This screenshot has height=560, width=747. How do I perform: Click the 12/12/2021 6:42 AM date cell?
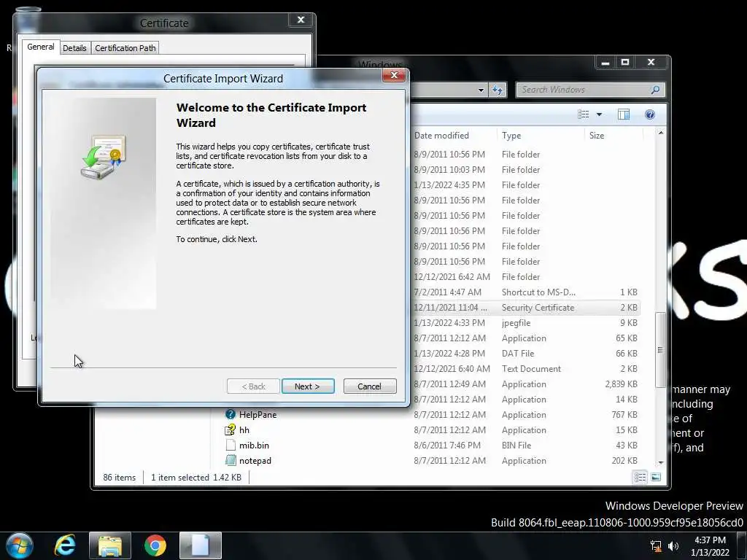click(x=452, y=276)
